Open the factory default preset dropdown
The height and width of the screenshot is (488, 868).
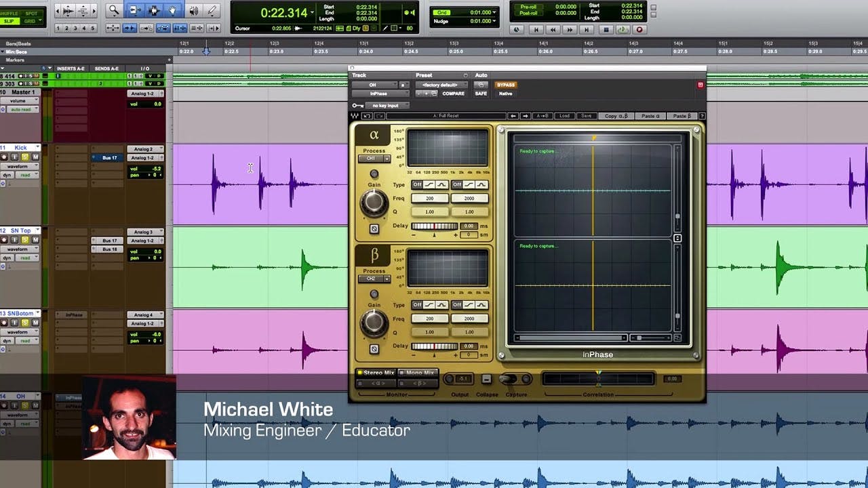[x=441, y=85]
